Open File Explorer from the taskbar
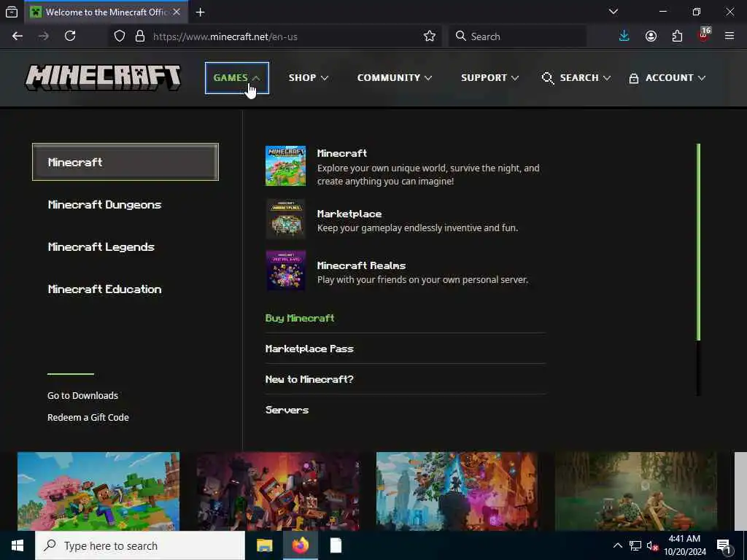This screenshot has width=747, height=560. point(264,545)
